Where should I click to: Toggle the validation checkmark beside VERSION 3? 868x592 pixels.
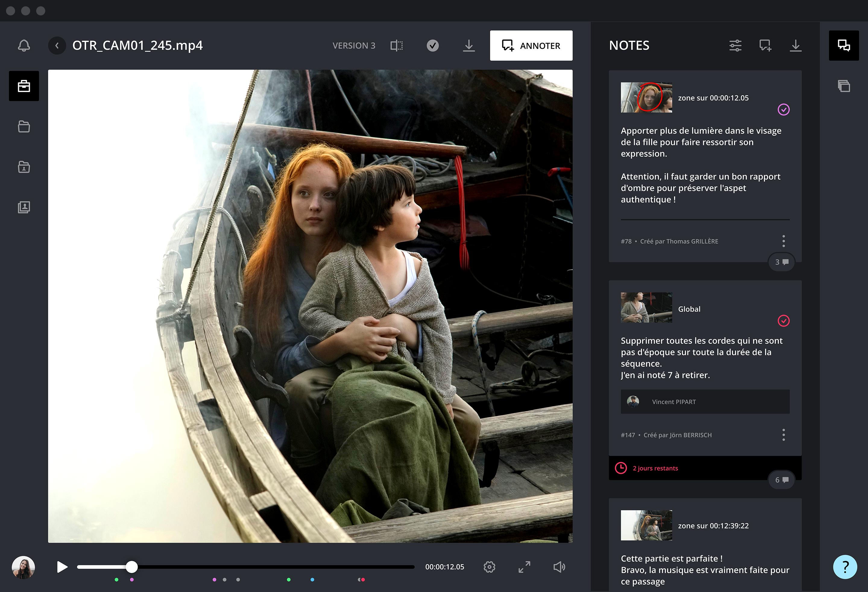coord(433,46)
